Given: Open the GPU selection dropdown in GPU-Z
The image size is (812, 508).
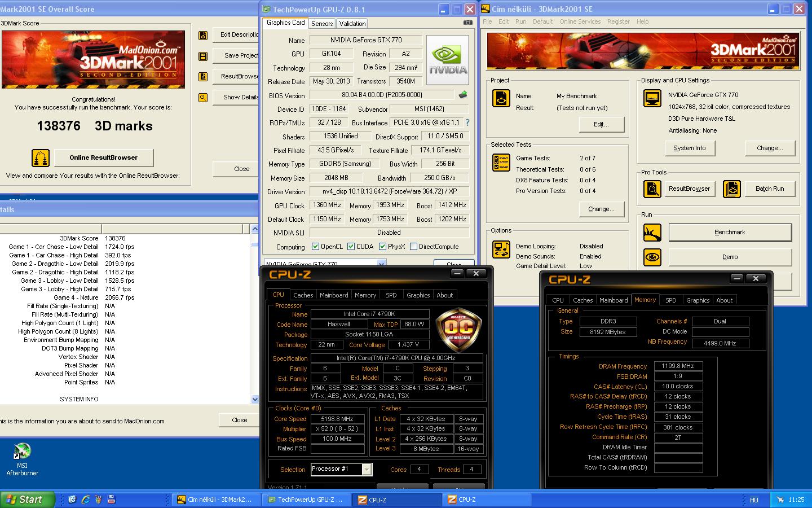Looking at the screenshot, I should [381, 264].
